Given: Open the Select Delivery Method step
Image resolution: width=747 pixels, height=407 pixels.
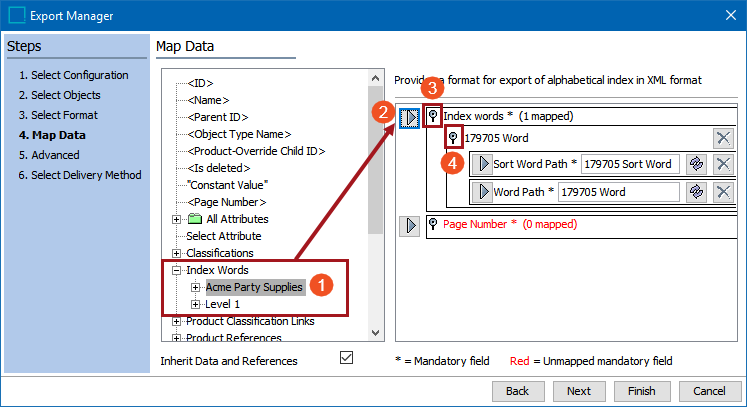Looking at the screenshot, I should [80, 175].
